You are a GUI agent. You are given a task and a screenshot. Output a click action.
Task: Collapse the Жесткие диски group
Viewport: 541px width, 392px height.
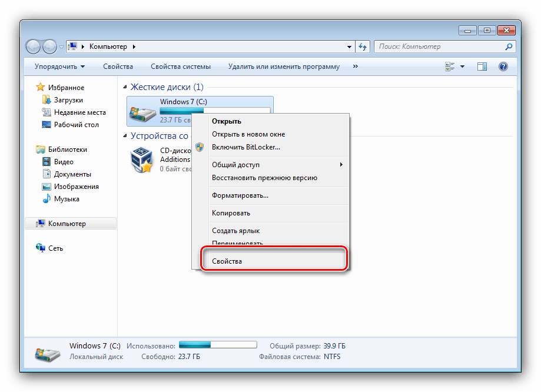coord(125,87)
